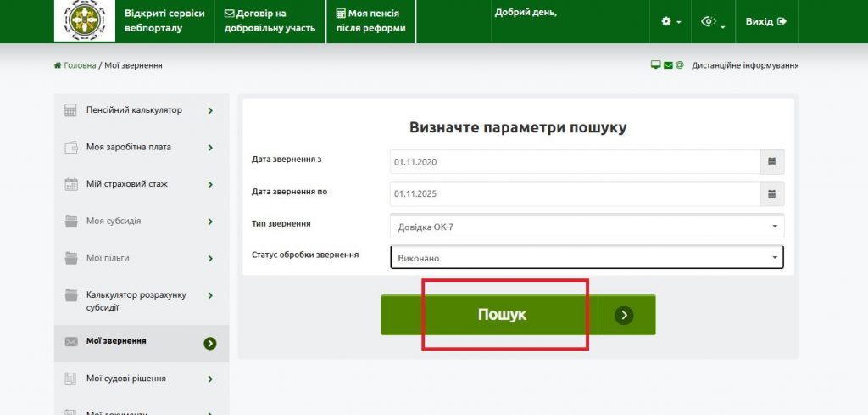The height and width of the screenshot is (415, 868).
Task: Expand Калькулятор розрахунку субсидії chevron
Action: (210, 296)
